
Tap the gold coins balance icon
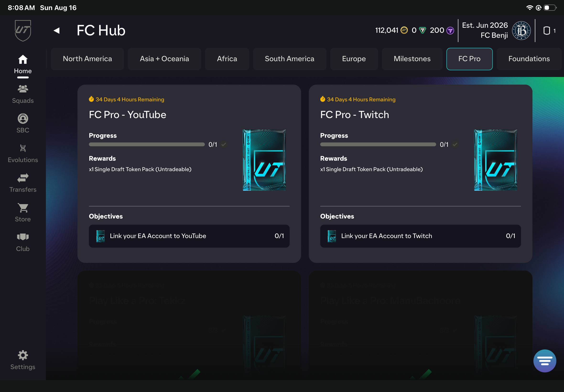pyautogui.click(x=404, y=30)
